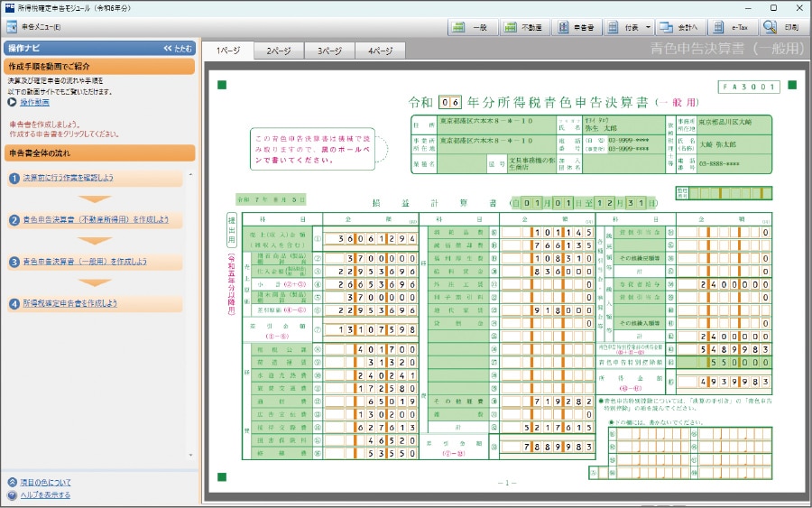The height and width of the screenshot is (508, 812).
Task: Open step 1 決算前に行う作業を確認しよう
Action: click(x=68, y=178)
